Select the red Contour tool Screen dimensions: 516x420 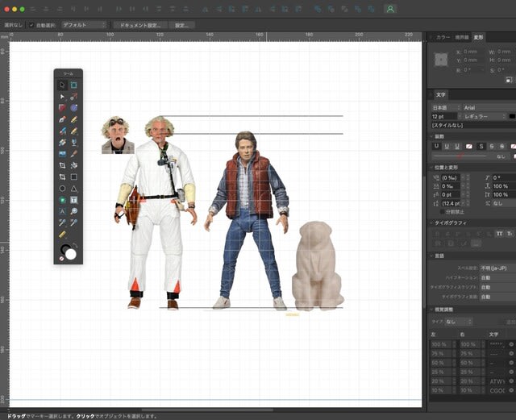(62, 108)
